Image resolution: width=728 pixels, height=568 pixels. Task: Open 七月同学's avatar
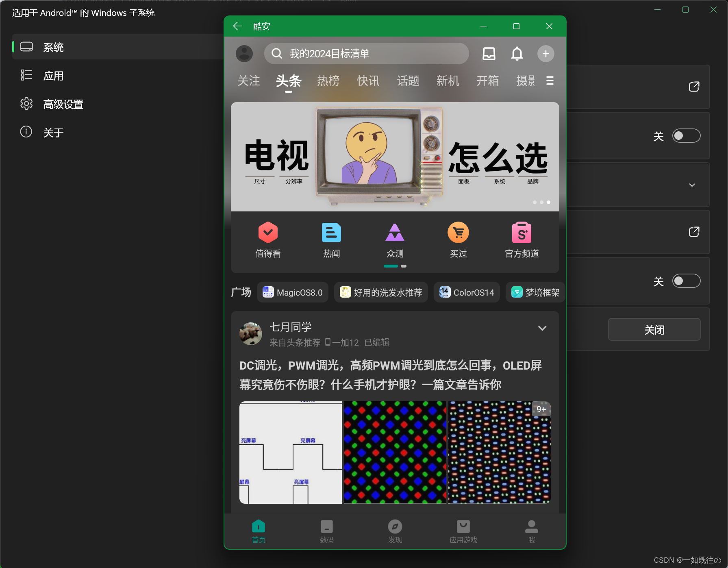point(251,334)
